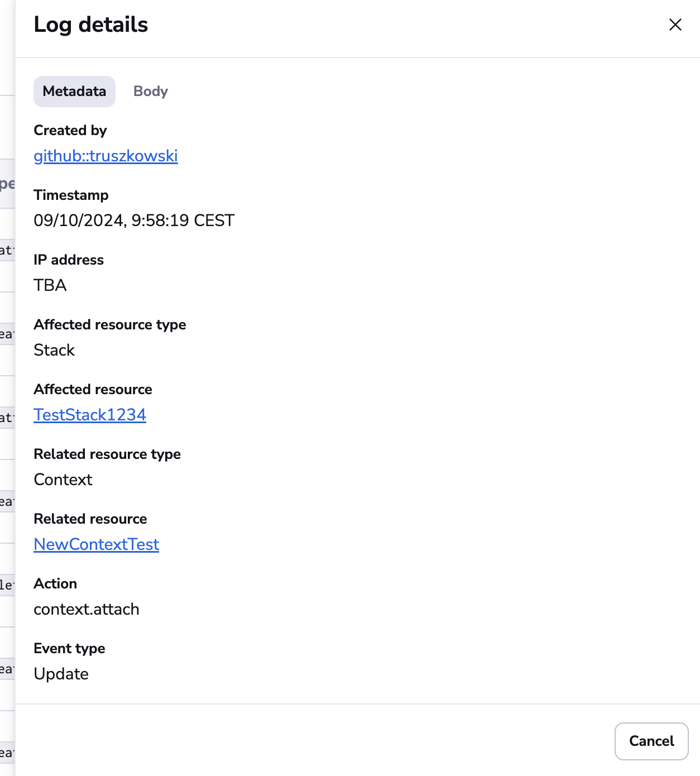Click the Related resource type label

[107, 454]
